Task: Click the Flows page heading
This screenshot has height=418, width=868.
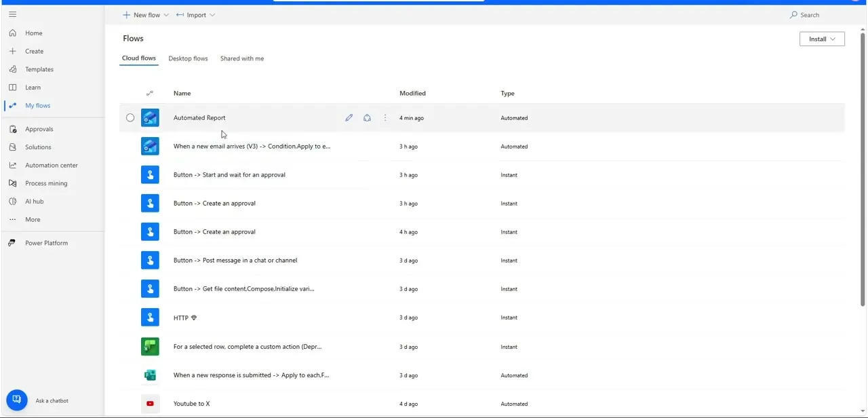Action: coord(133,38)
